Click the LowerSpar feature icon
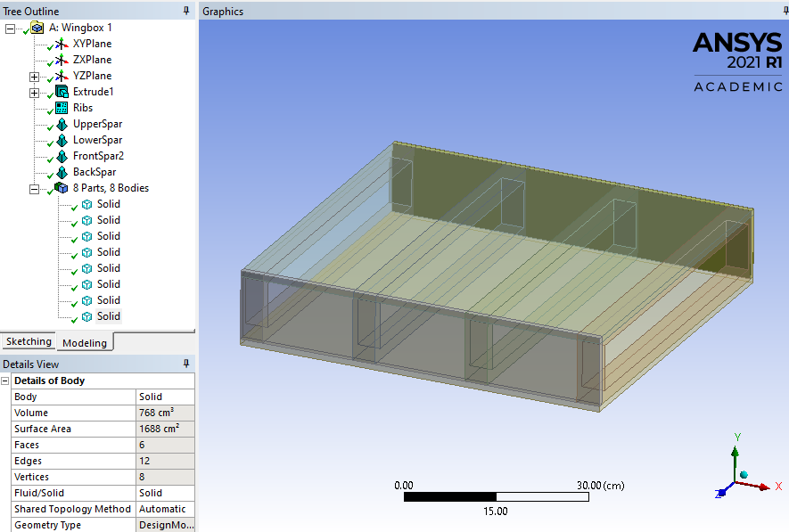This screenshot has height=532, width=789. (62, 140)
